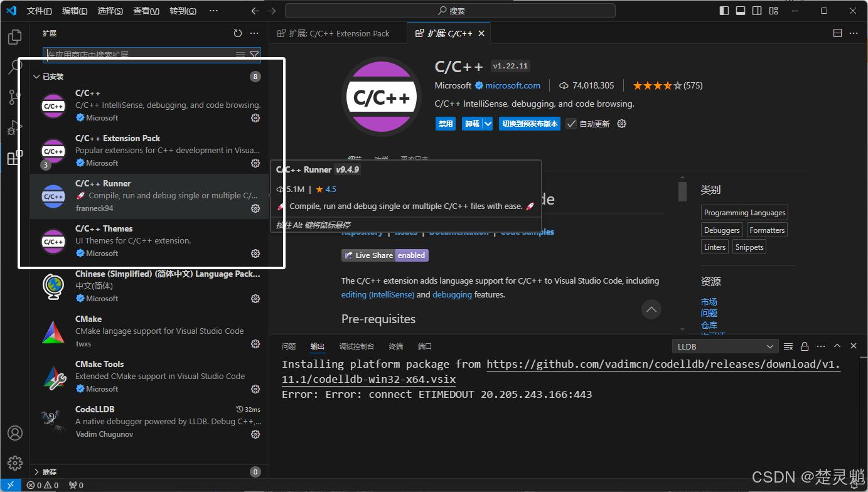This screenshot has width=868, height=492.
Task: Open the microsoft.com publisher link
Action: coord(513,85)
